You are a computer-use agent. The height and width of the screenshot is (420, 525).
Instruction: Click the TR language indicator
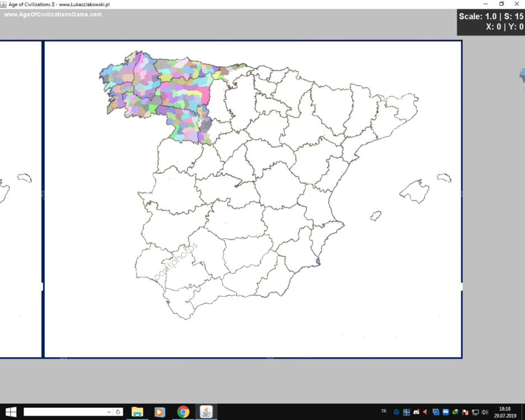[x=384, y=411]
